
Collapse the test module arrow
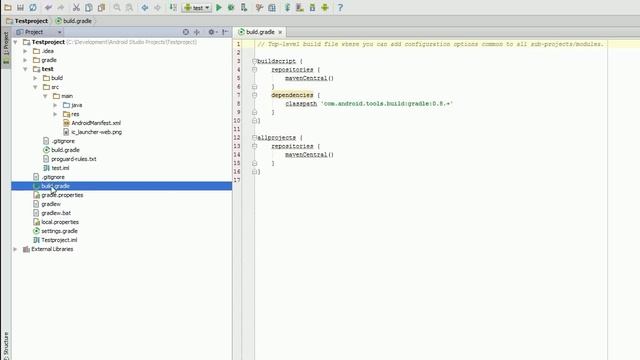[x=25, y=69]
